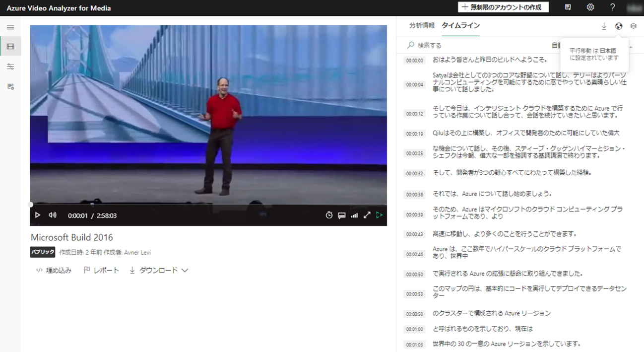Jump to timestamp 00:00:32 in timeline
This screenshot has height=352, width=644.
pos(414,174)
